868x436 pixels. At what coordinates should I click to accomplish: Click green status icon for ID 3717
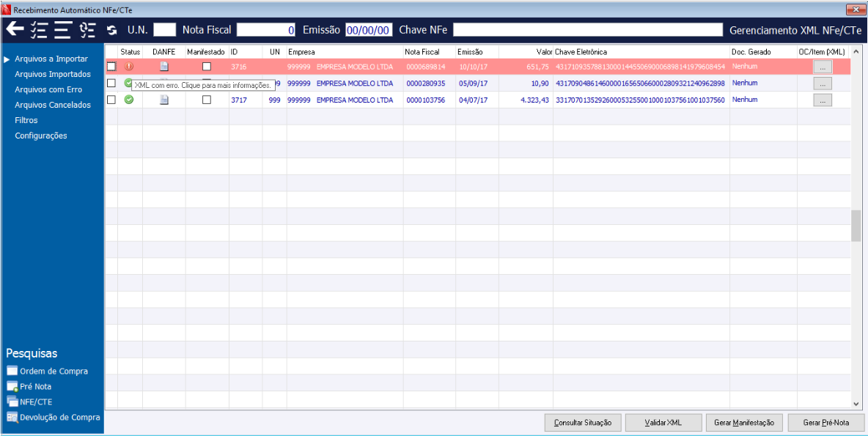click(129, 100)
